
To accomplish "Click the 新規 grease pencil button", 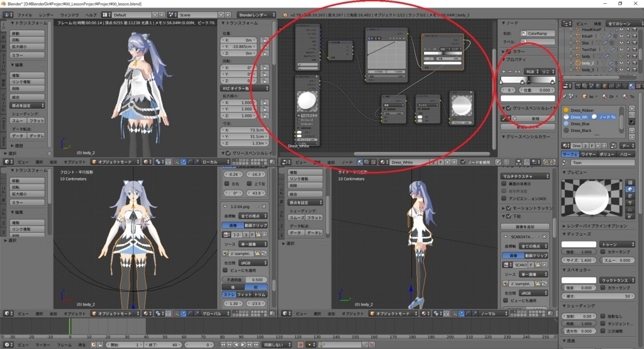I will pyautogui.click(x=535, y=118).
